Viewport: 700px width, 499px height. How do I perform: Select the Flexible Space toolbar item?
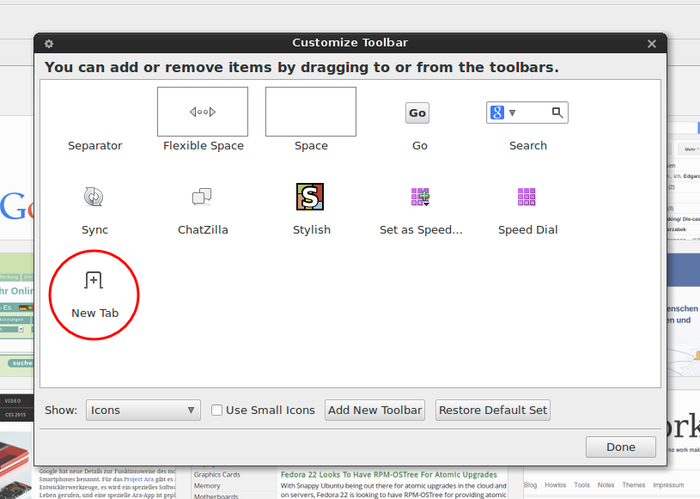(x=202, y=112)
